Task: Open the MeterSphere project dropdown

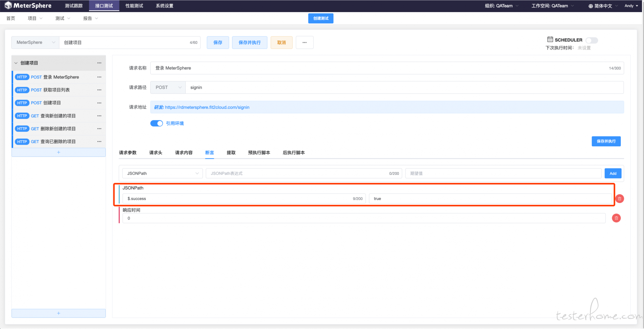Action: pyautogui.click(x=35, y=43)
